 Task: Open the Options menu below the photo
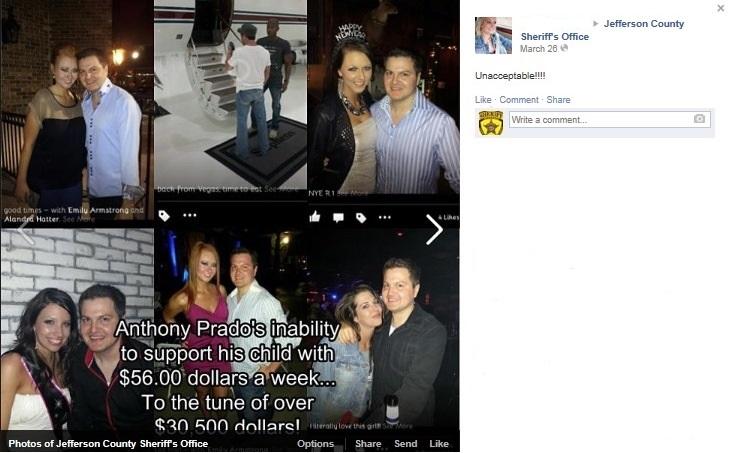point(316,444)
